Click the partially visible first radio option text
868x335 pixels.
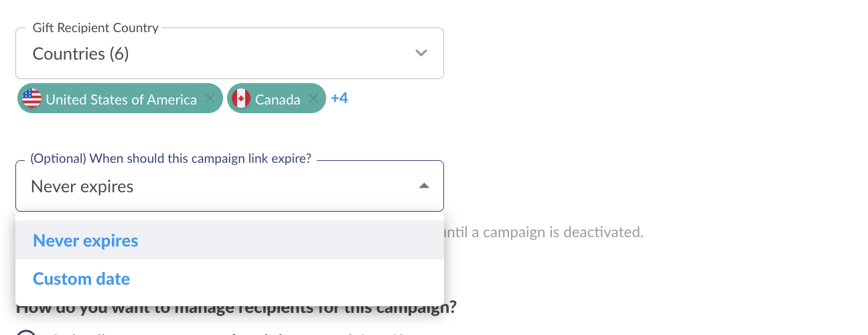click(x=228, y=333)
